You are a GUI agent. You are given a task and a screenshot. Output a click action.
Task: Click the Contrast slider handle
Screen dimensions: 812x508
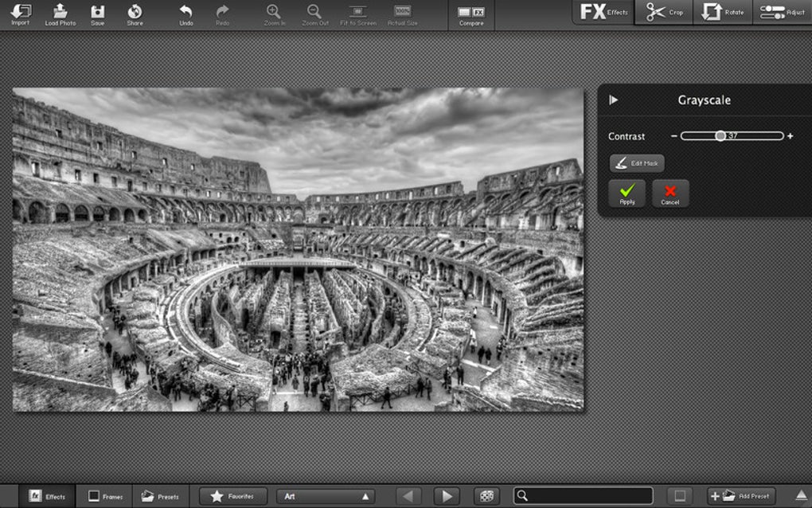click(x=720, y=136)
